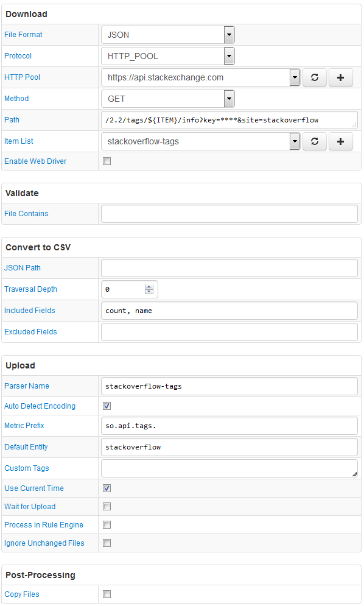The height and width of the screenshot is (606, 364).
Task: Click the Included Fields label link
Action: tap(30, 311)
